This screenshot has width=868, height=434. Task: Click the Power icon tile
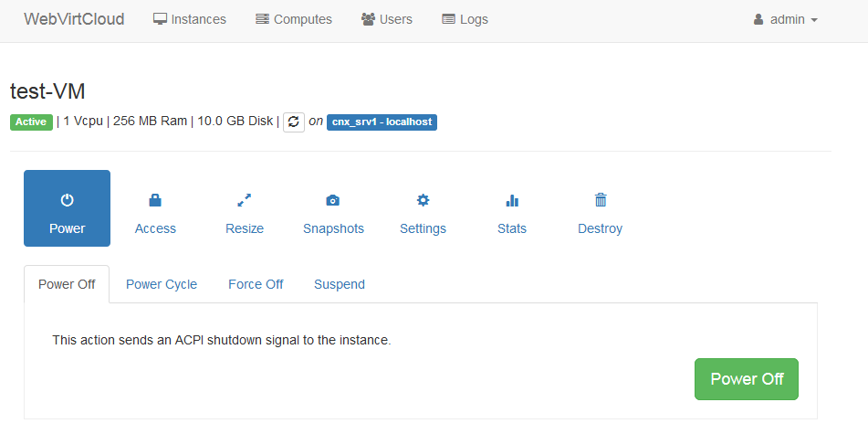click(67, 208)
